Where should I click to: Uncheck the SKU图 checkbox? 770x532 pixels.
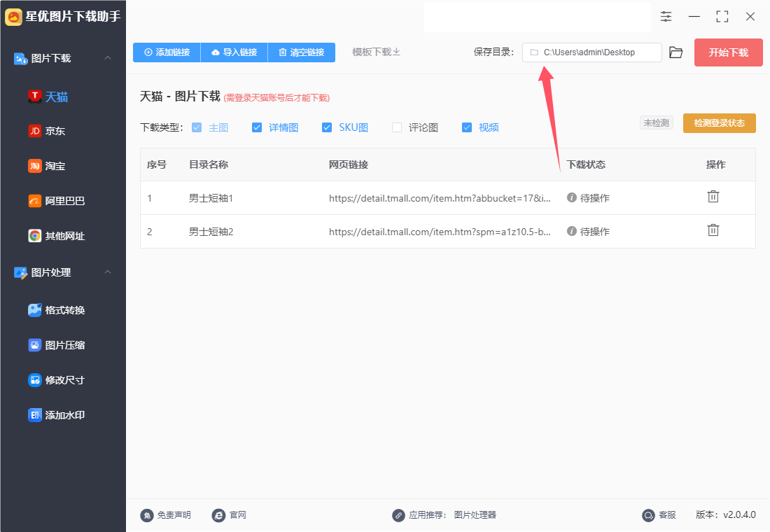tap(327, 127)
